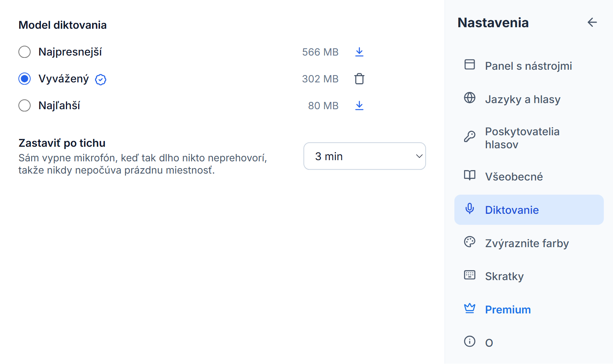Download the Najľahší 80 MB model

click(x=359, y=106)
